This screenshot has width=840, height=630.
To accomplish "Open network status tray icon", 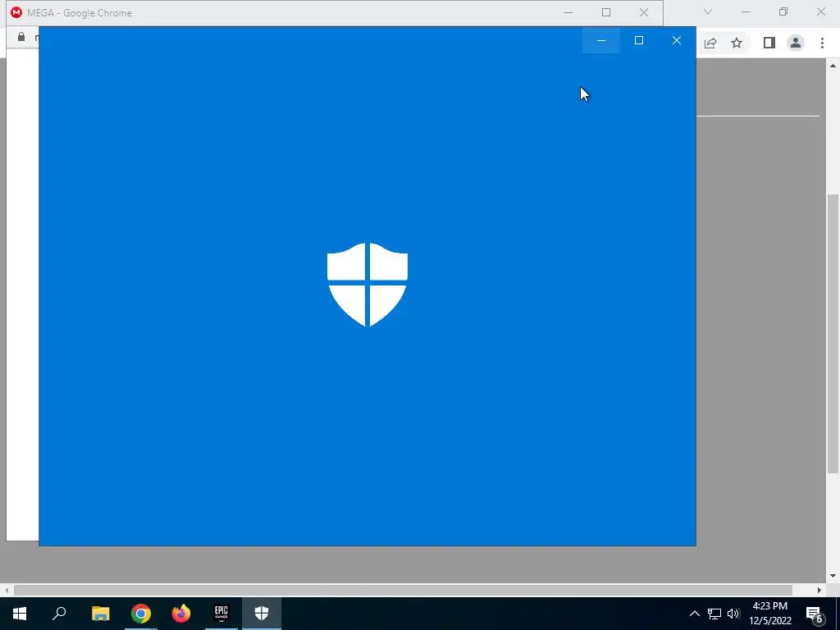I will point(714,614).
